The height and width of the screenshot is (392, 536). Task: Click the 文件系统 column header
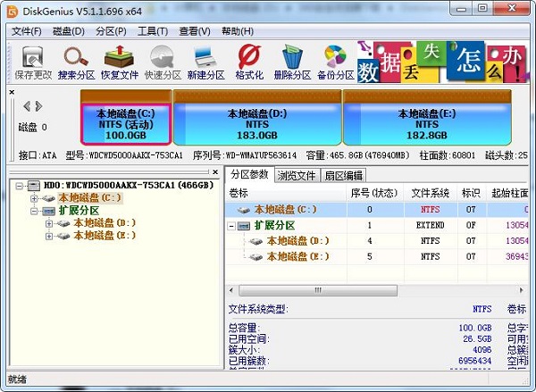pyautogui.click(x=431, y=194)
